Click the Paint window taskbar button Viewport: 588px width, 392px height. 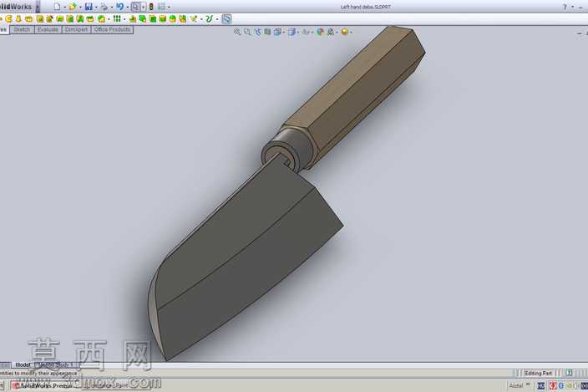116,385
